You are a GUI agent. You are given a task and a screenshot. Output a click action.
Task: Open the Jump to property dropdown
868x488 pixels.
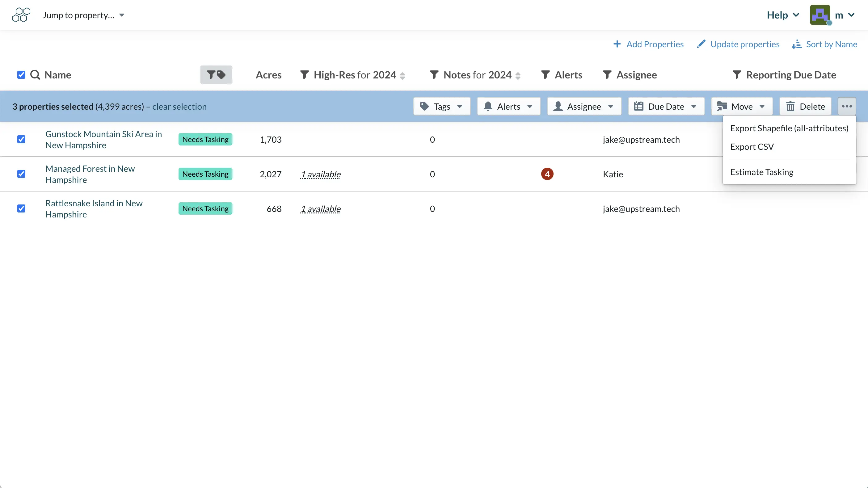[84, 15]
